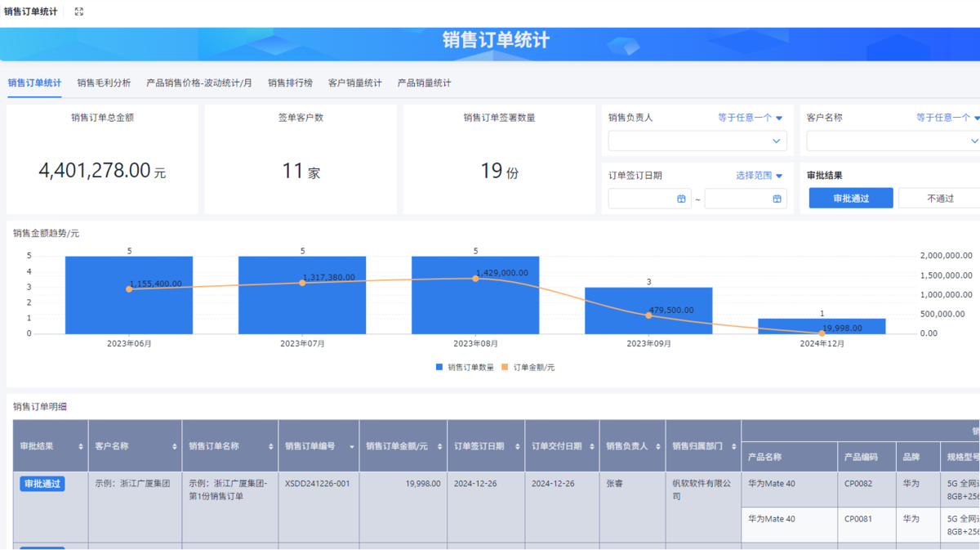Screen dimensions: 980x550
Task: Select 不通过 approval filter
Action: tap(940, 199)
